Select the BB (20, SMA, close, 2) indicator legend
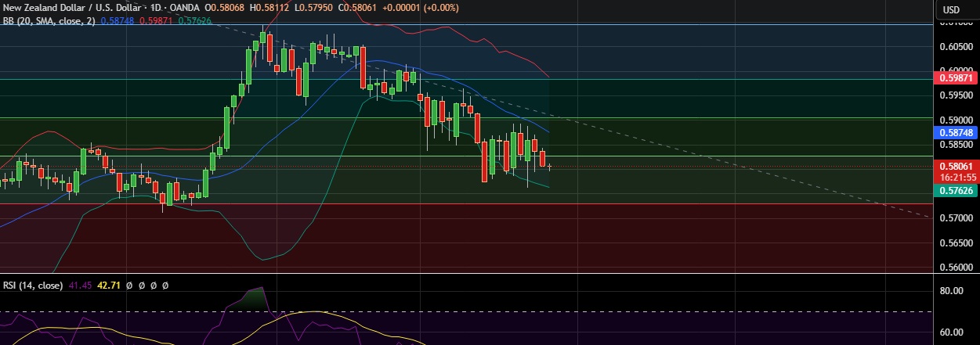The width and height of the screenshot is (980, 345). click(x=49, y=21)
